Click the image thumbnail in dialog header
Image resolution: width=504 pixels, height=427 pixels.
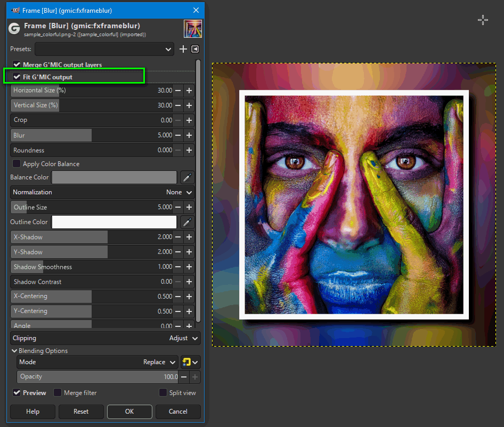[x=193, y=29]
